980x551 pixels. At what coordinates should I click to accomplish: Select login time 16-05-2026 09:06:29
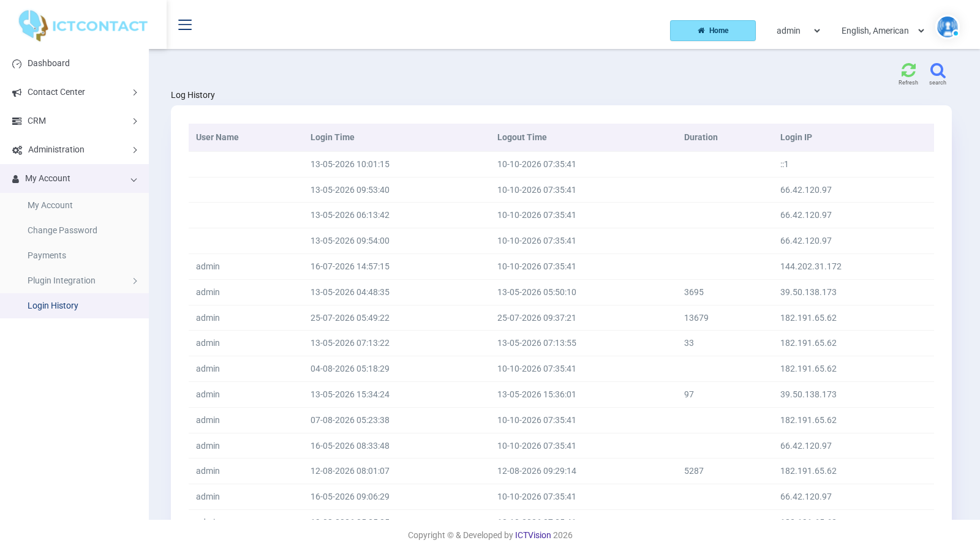click(350, 497)
